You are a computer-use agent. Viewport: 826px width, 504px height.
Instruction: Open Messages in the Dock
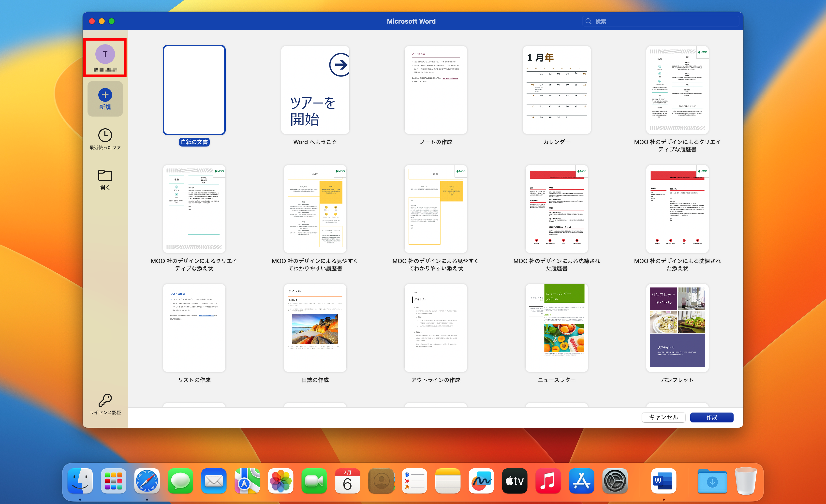coord(180,481)
